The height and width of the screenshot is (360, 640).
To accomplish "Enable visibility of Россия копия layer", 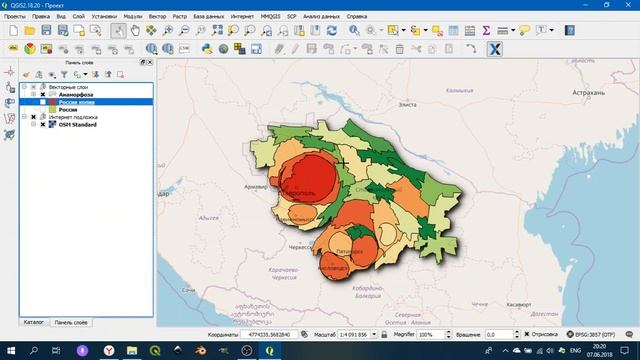I will click(x=43, y=102).
